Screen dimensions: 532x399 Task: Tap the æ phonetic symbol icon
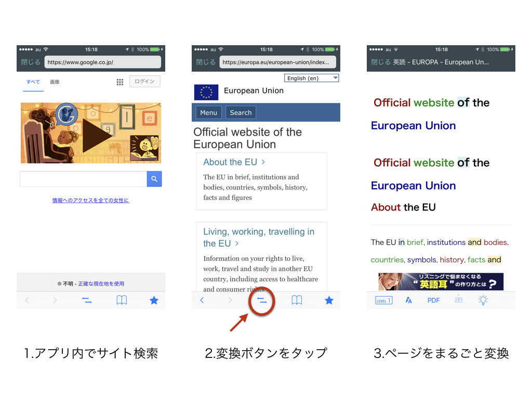tap(459, 300)
